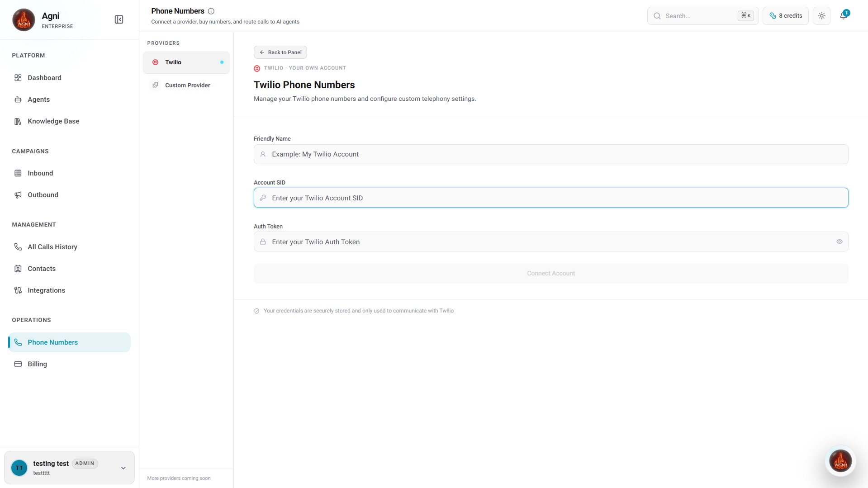The image size is (868, 488).
Task: Show Auth Token with eye icon
Action: (840, 242)
